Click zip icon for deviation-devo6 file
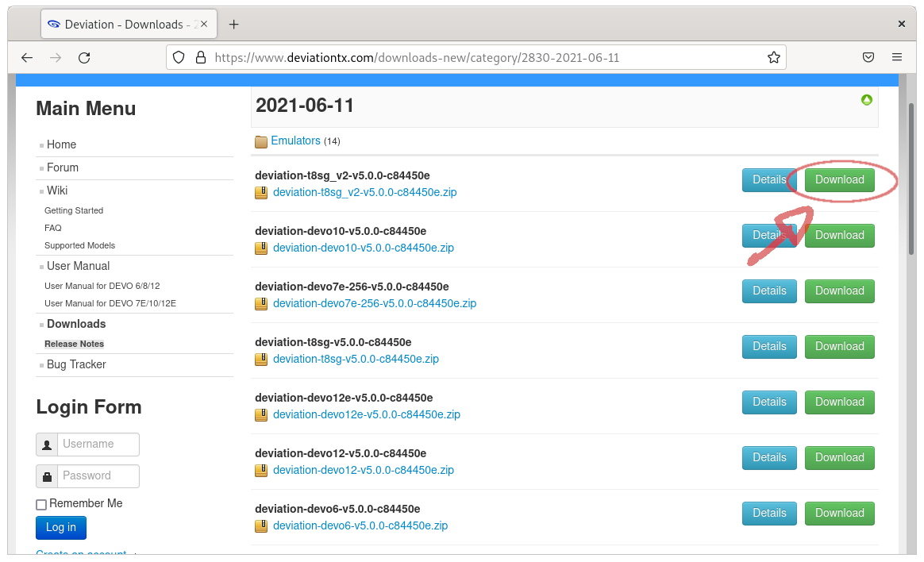Viewport: 924px width, 562px height. 261,525
